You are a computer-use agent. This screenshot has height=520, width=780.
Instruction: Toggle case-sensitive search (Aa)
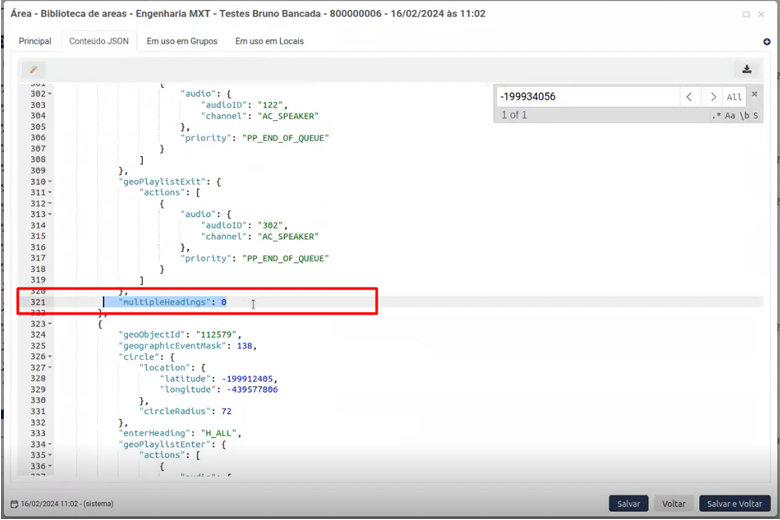coord(731,116)
